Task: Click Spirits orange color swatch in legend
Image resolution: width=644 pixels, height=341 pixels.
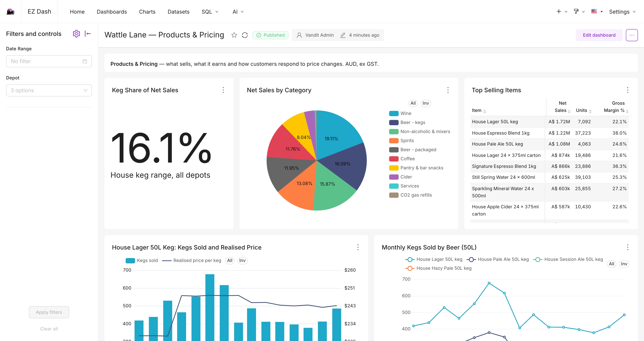Action: point(394,141)
